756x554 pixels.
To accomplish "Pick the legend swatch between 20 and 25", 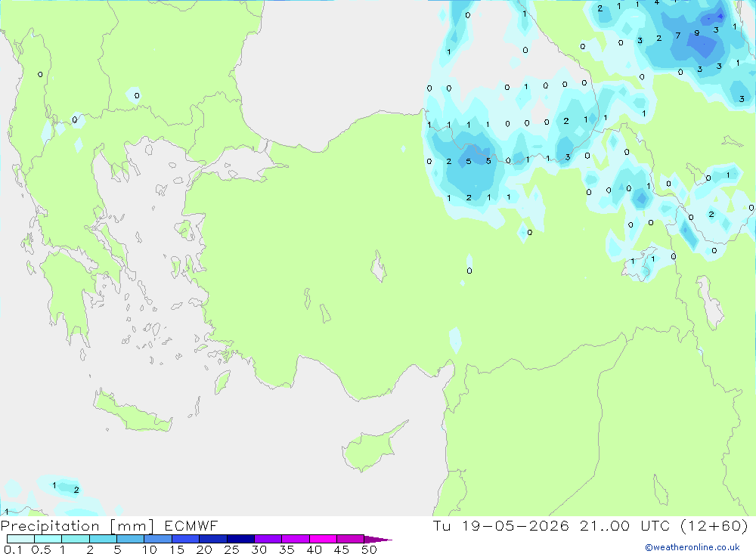I will point(213,539).
